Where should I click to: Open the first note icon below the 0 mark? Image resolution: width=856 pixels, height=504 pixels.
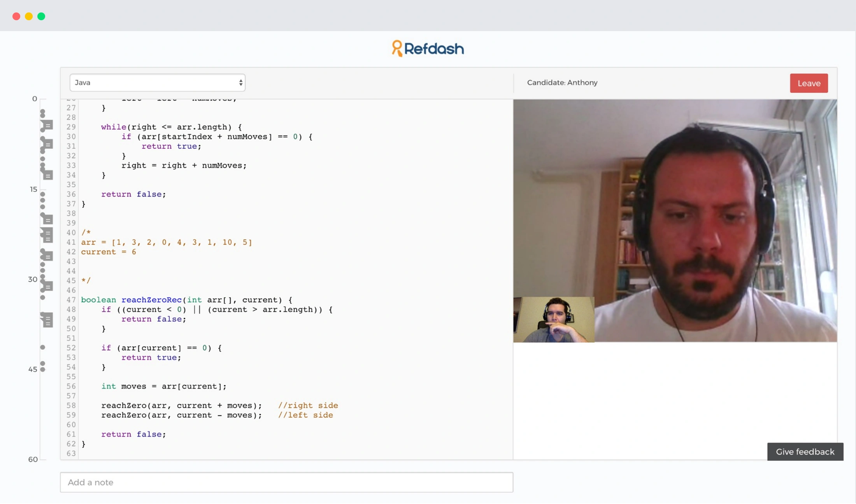coord(47,126)
